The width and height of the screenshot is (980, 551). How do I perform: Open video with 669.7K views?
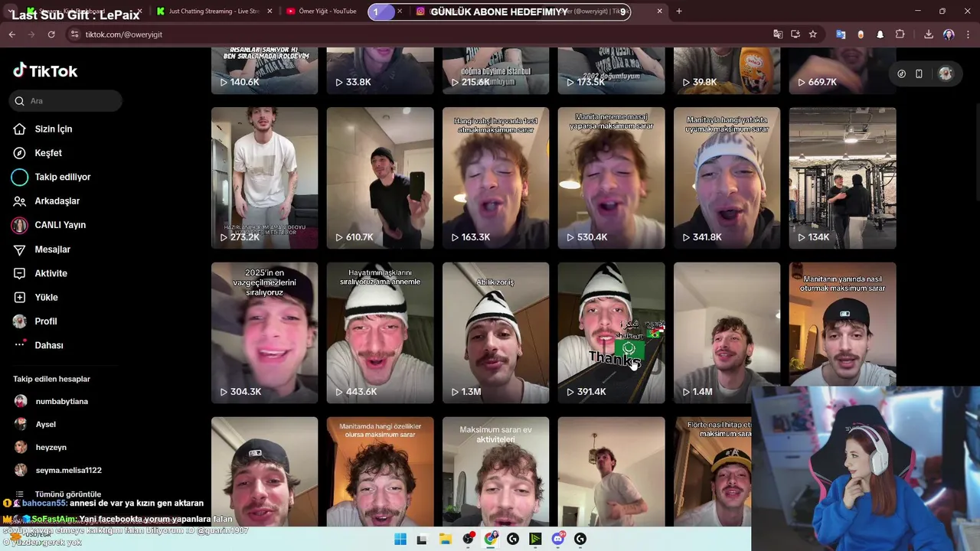click(x=842, y=70)
